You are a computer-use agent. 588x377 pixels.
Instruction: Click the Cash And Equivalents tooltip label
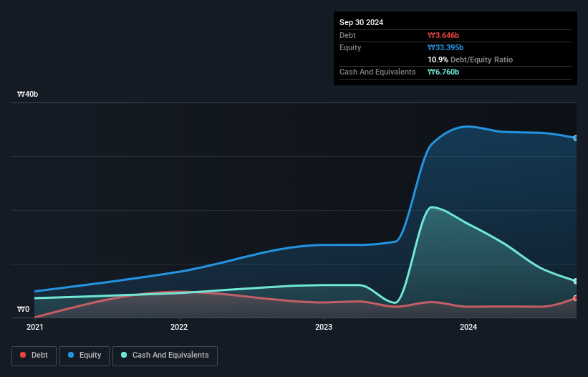[x=377, y=72]
